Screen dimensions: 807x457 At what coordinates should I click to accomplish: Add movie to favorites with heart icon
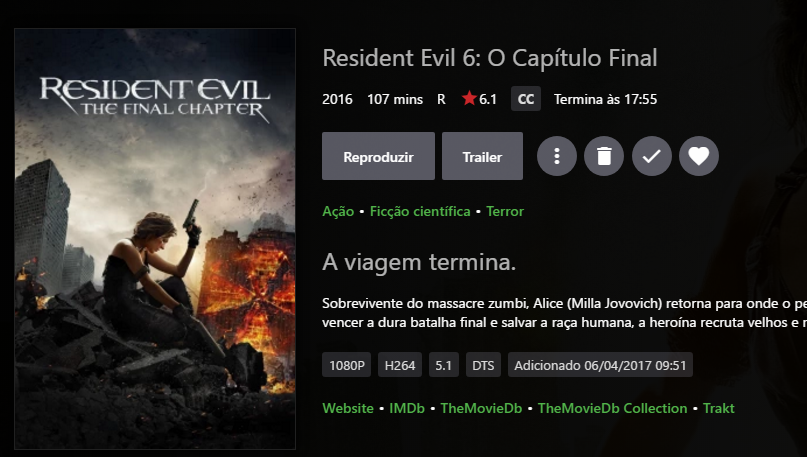(x=699, y=156)
